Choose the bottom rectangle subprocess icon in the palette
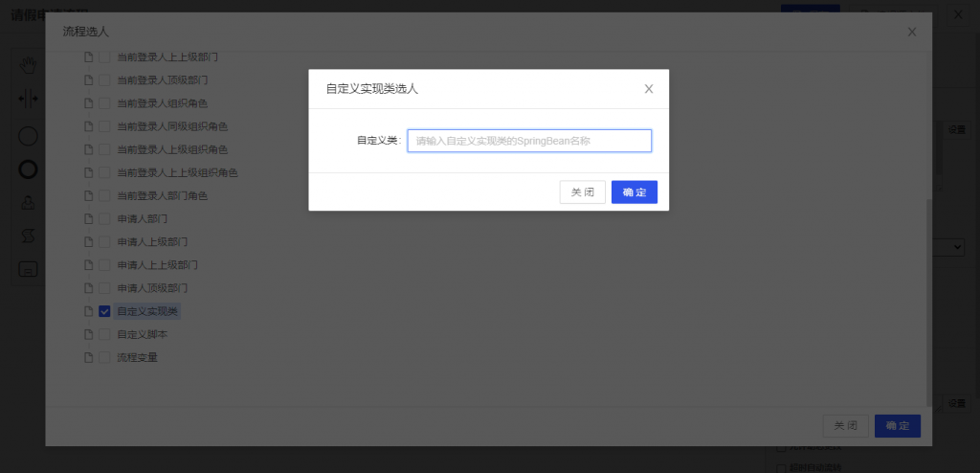 [x=29, y=269]
